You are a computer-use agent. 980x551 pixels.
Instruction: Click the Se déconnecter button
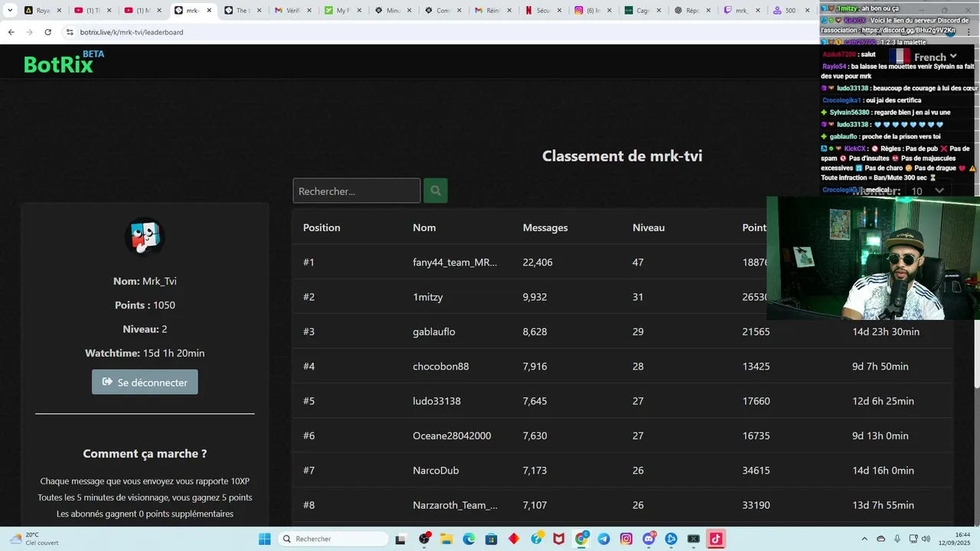(145, 382)
